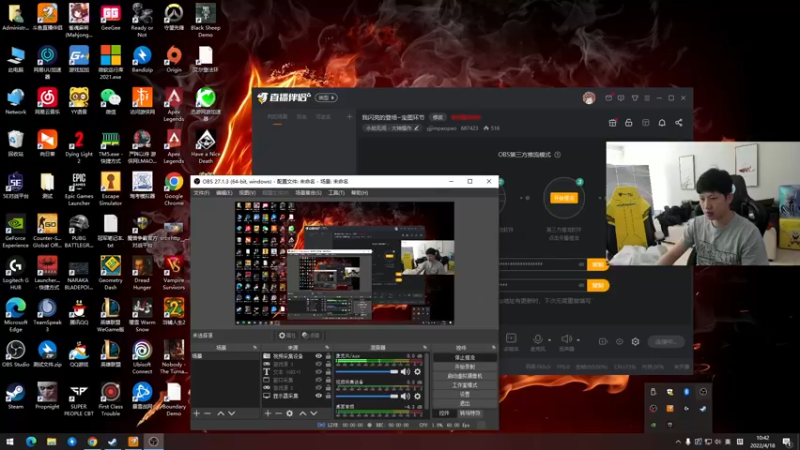
Task: Move scene down in OBS scenes panel
Action: coord(232,413)
